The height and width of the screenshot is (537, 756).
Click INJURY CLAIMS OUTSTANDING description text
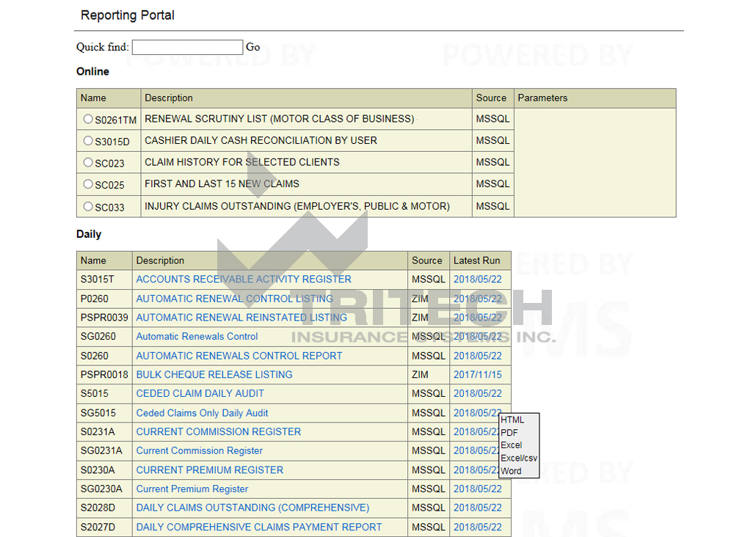coord(297,206)
